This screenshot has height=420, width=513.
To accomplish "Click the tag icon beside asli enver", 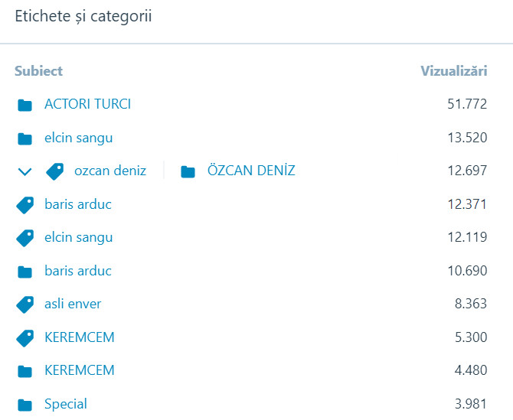I will (x=25, y=304).
